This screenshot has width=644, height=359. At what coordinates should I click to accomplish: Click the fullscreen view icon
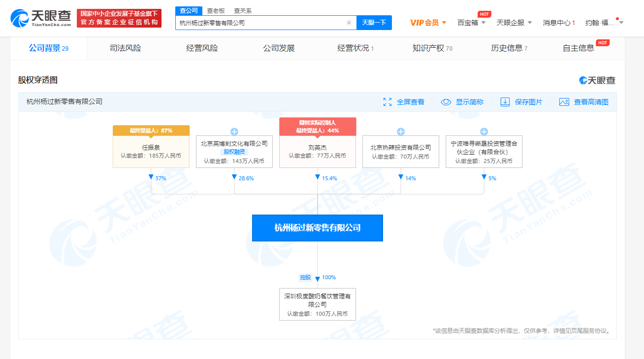click(x=387, y=102)
